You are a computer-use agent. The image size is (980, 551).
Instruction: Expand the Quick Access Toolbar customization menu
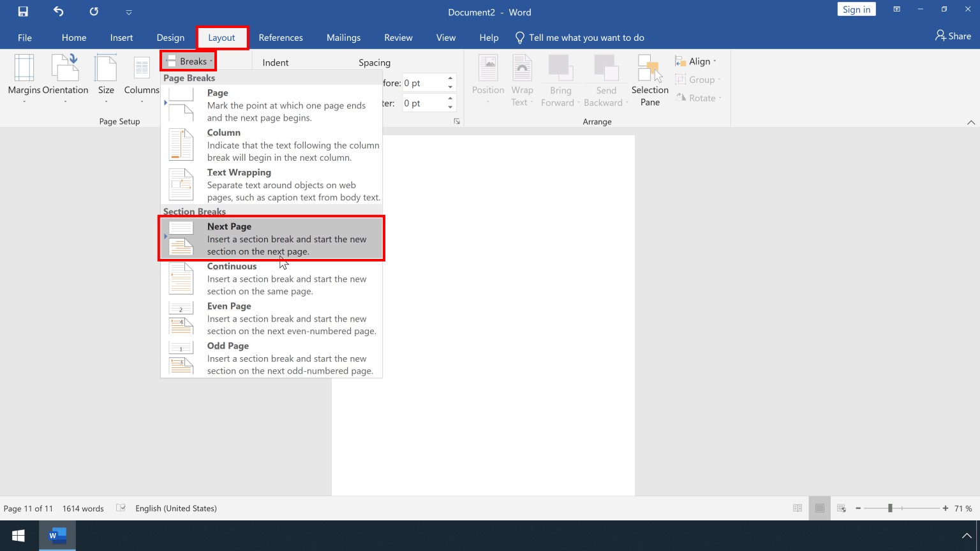[129, 11]
